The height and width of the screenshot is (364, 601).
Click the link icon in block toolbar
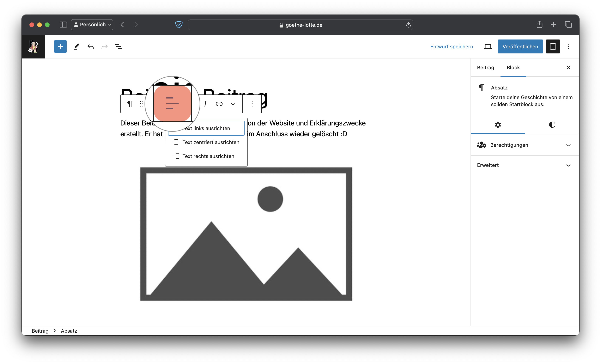pyautogui.click(x=219, y=104)
